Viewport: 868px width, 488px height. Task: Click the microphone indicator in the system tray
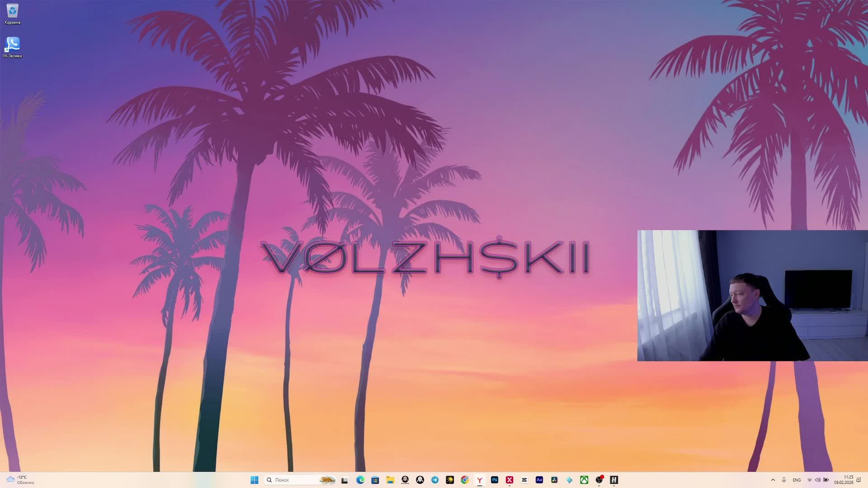click(x=784, y=480)
